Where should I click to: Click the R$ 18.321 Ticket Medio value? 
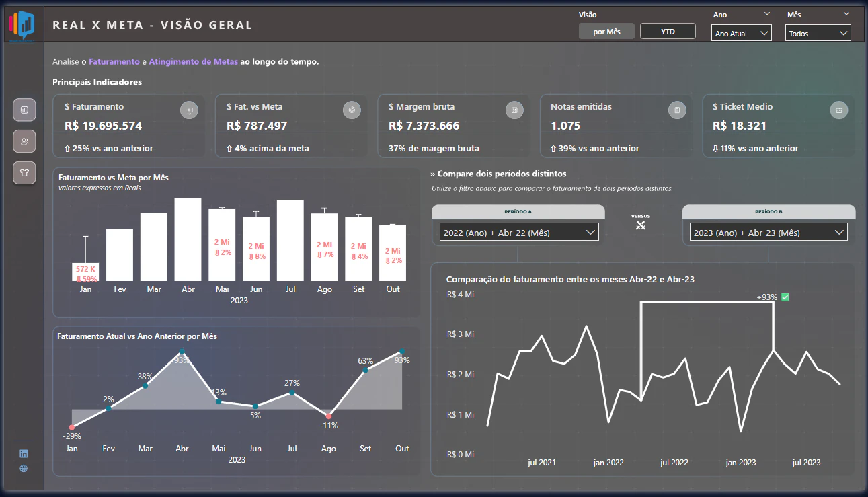(740, 126)
